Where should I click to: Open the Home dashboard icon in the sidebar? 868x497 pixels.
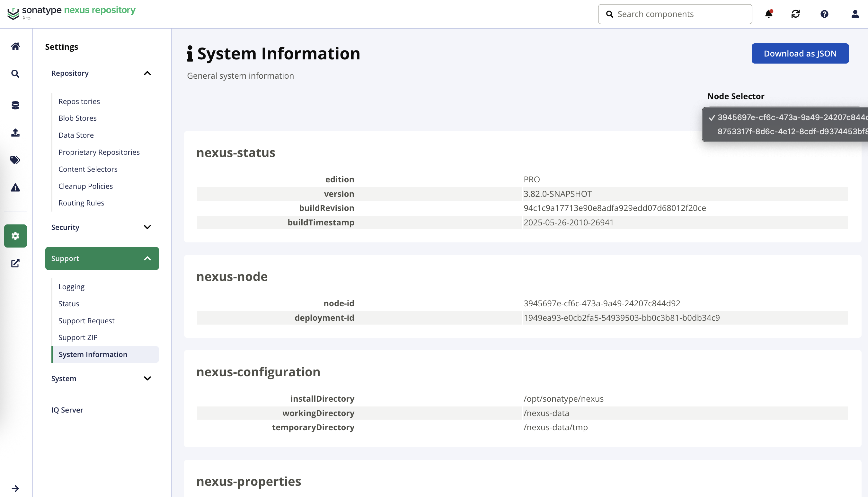[x=15, y=46]
